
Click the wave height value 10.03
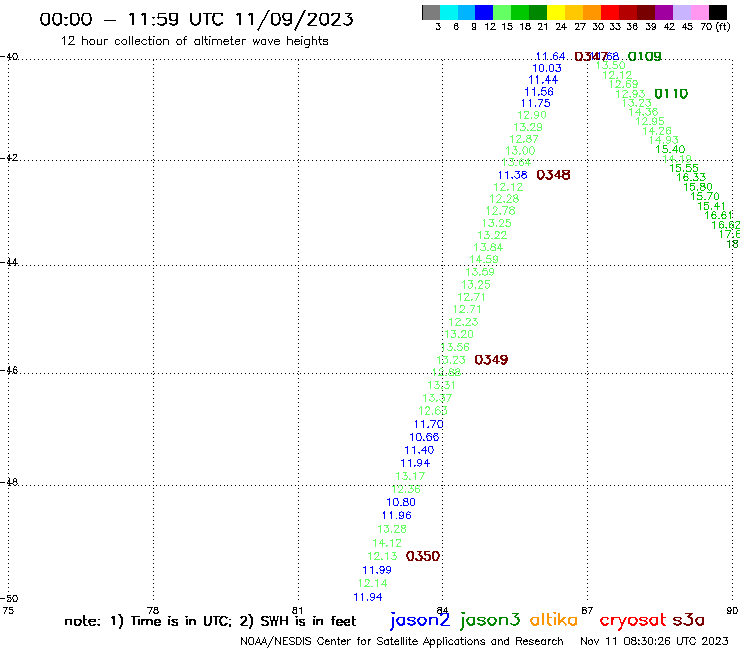click(x=547, y=68)
